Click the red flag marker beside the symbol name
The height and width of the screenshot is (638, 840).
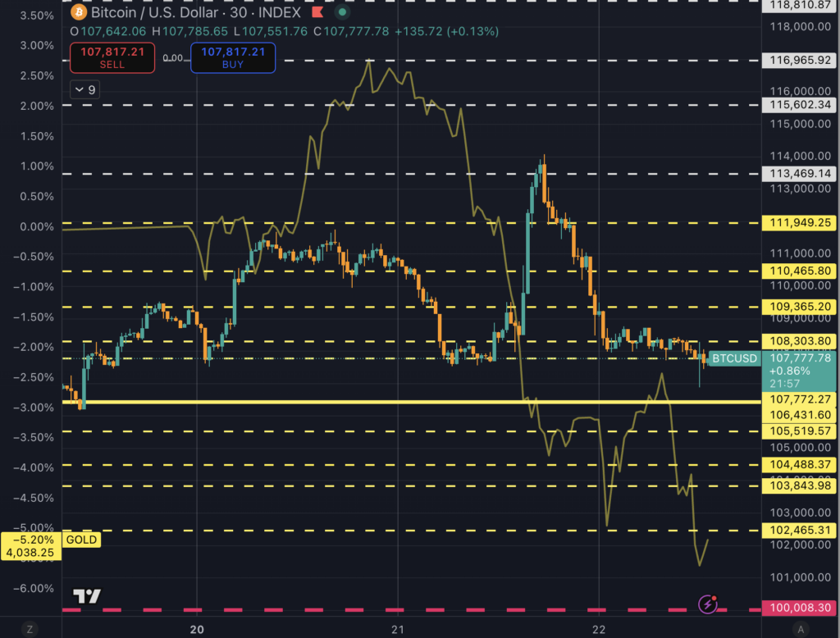316,12
